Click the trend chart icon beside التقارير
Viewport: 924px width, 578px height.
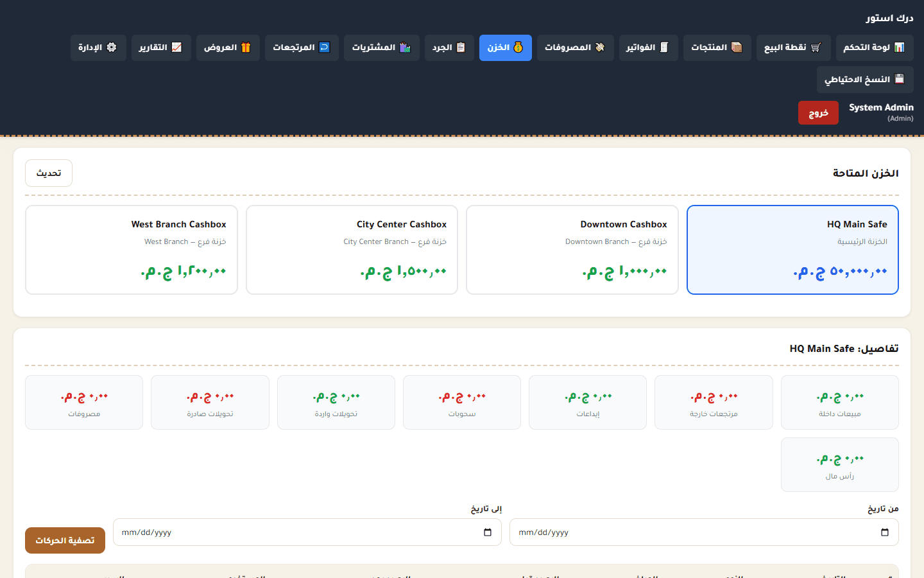click(x=176, y=48)
